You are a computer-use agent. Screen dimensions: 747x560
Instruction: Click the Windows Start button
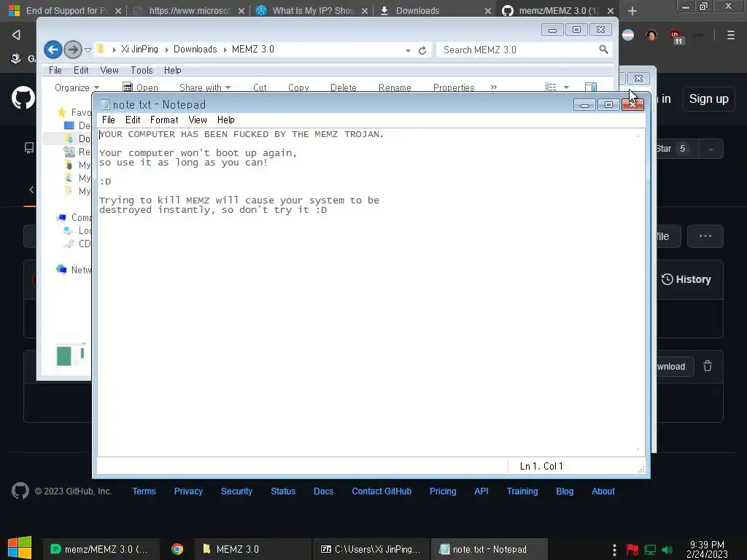click(x=20, y=548)
